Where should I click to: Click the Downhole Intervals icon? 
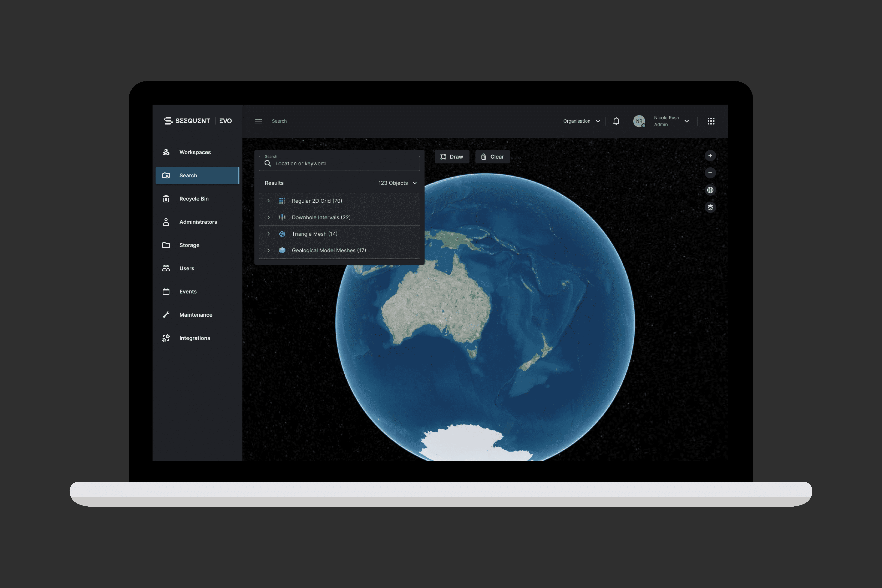click(282, 218)
